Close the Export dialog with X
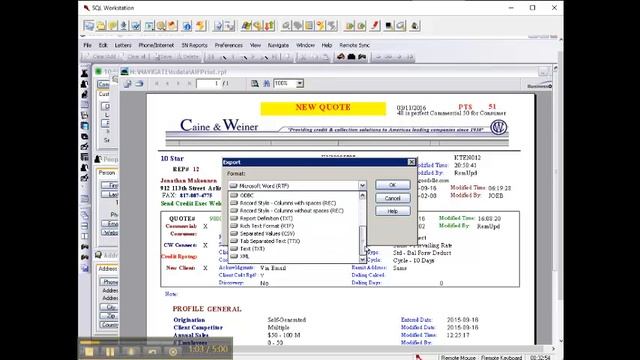640x360 pixels. click(411, 162)
